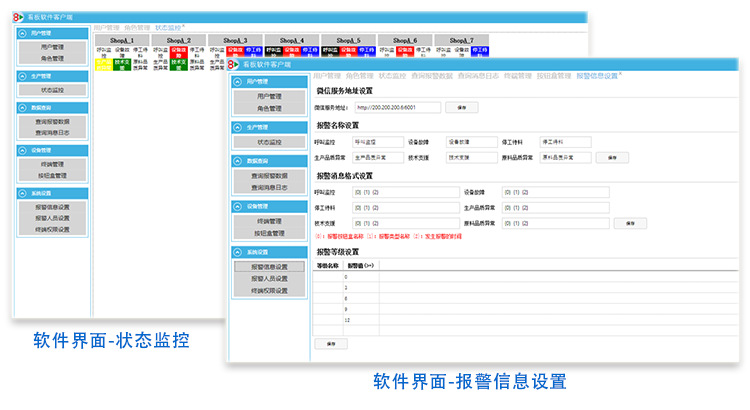Click the save button below the 报警等级设置 table
Image resolution: width=750 pixels, height=410 pixels.
pos(330,343)
